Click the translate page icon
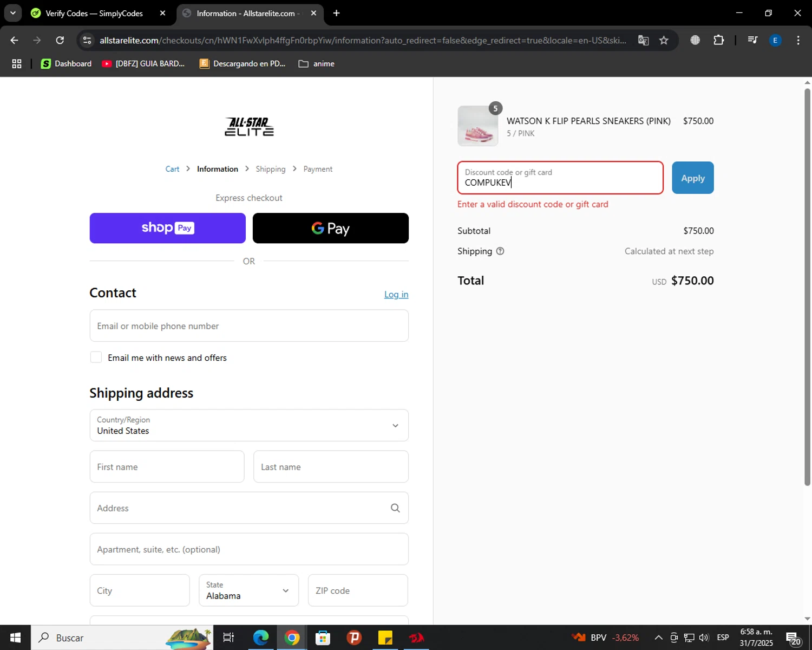The height and width of the screenshot is (650, 812). [643, 40]
